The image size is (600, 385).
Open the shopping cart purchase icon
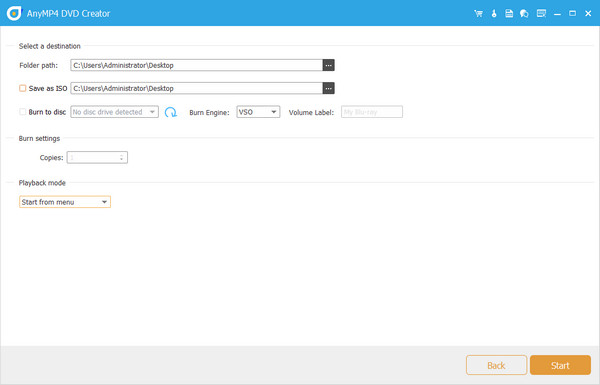pos(478,14)
